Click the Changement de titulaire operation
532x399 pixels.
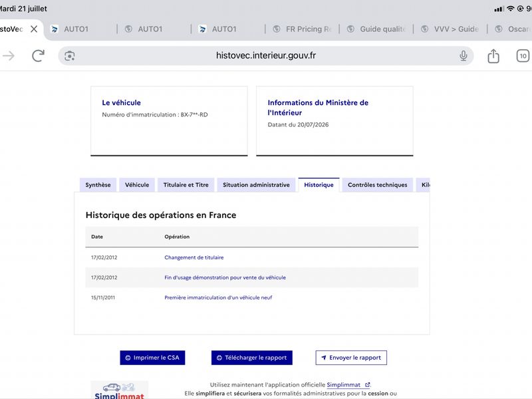click(x=194, y=257)
